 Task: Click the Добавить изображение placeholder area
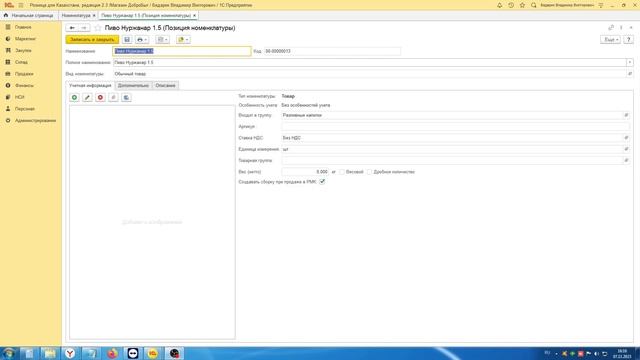click(152, 222)
